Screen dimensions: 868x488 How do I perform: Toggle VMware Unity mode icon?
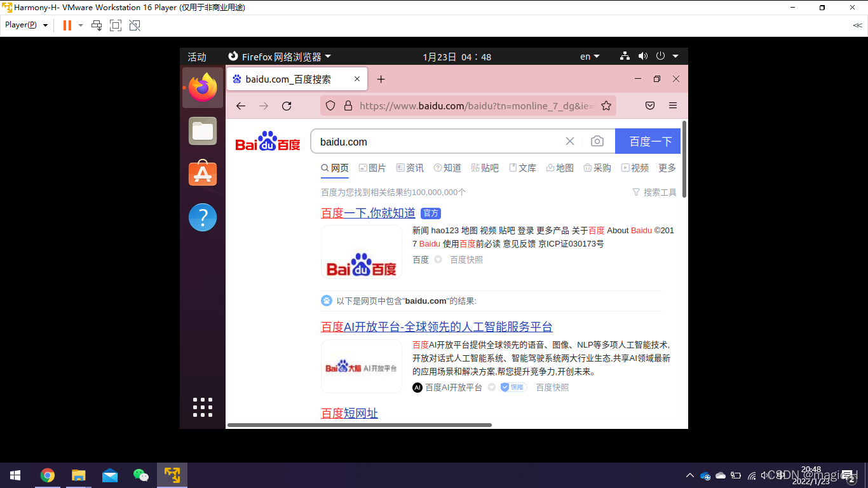tap(135, 25)
